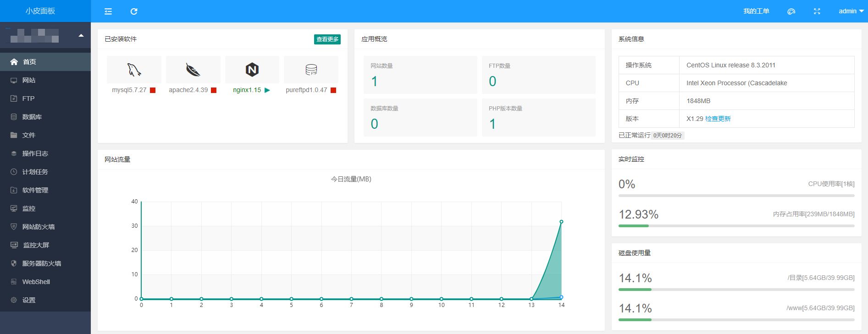Click the MySQL dolphin icon
The image size is (868, 334).
click(x=134, y=70)
